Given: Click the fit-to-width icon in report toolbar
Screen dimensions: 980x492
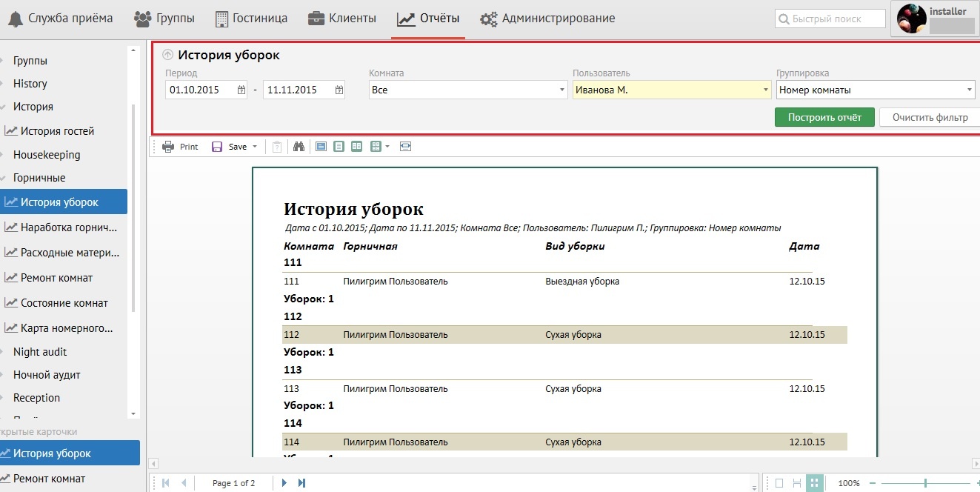Looking at the screenshot, I should click(x=405, y=147).
